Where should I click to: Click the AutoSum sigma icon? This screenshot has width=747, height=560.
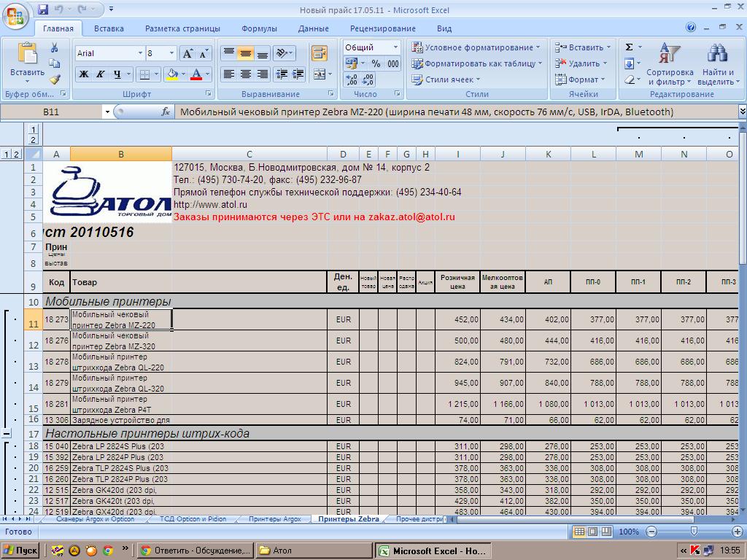[630, 47]
